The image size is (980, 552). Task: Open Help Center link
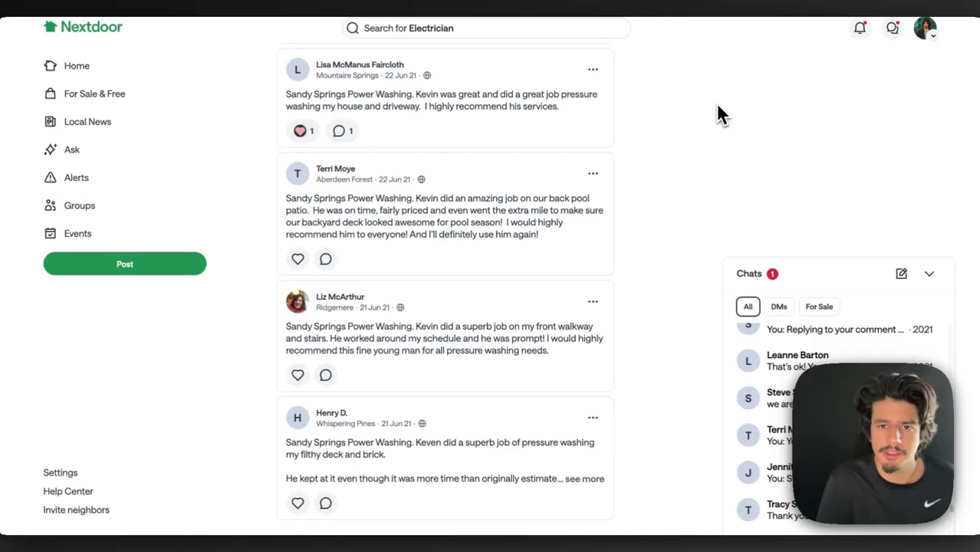pos(68,491)
